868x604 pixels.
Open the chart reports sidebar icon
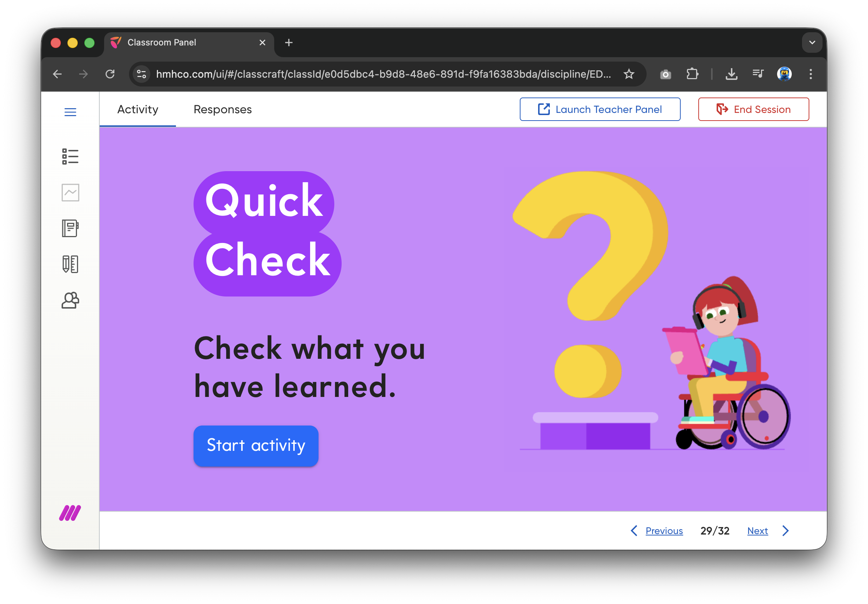(x=70, y=193)
